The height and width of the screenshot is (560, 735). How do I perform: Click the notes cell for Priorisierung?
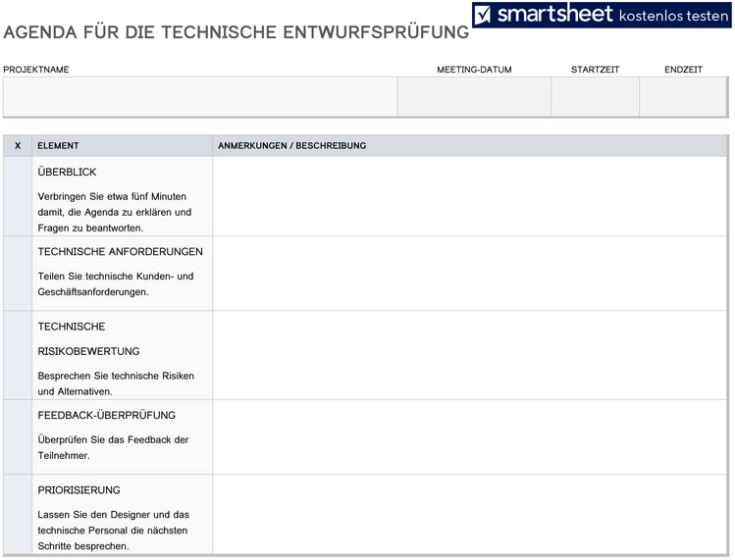point(470,514)
